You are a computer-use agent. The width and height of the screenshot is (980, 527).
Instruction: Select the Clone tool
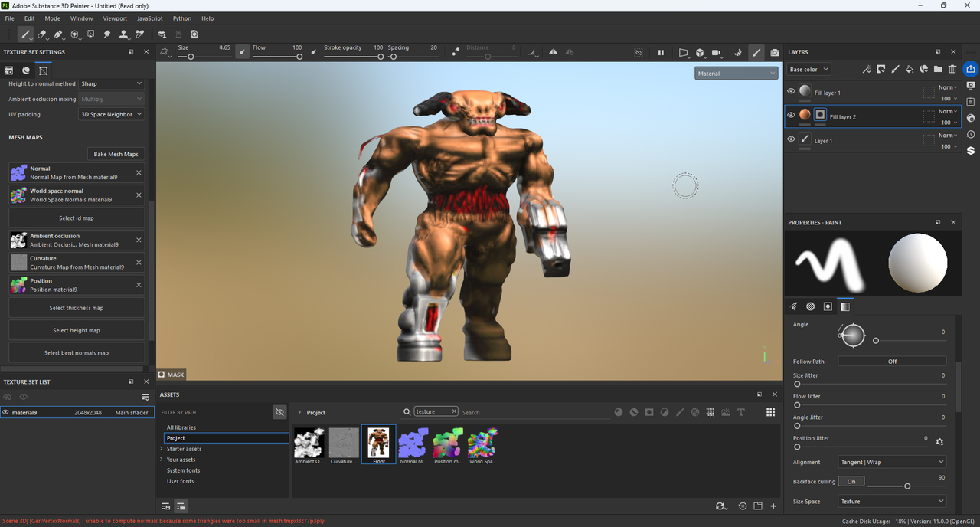pos(123,34)
